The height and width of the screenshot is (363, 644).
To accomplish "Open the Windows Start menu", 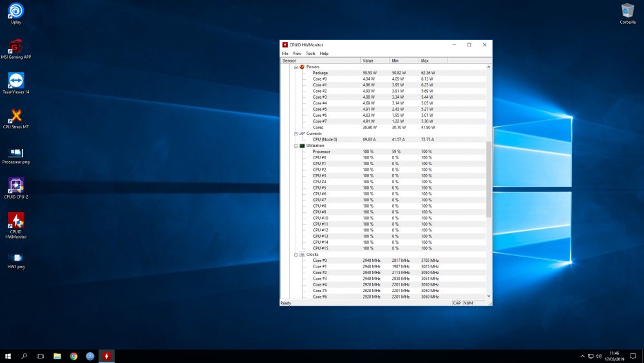I will point(8,356).
